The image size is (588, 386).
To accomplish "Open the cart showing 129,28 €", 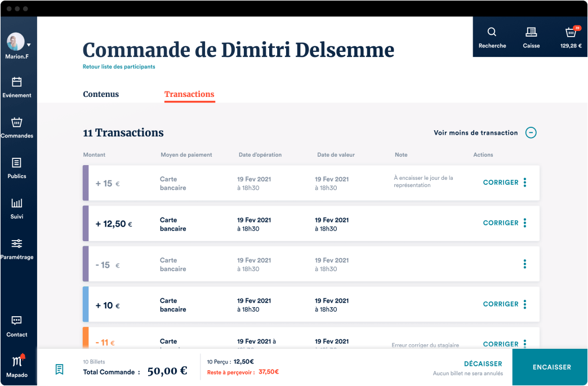I will pyautogui.click(x=569, y=36).
